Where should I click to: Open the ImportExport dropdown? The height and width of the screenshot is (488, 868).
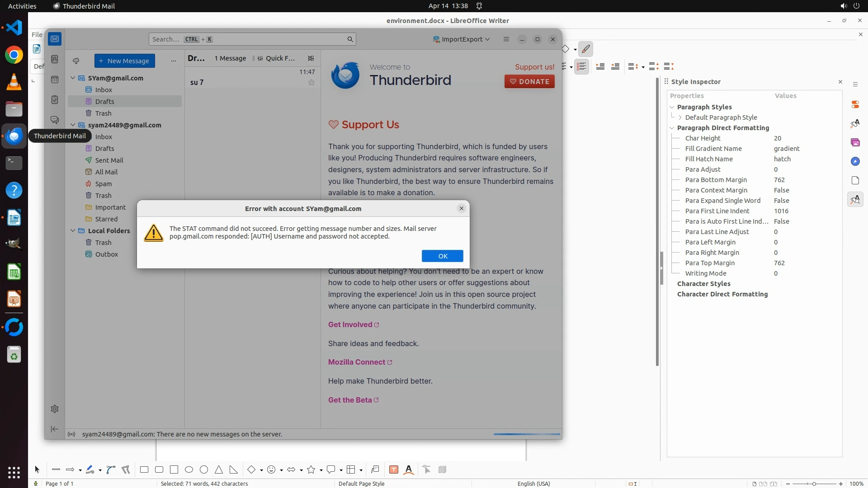click(461, 39)
